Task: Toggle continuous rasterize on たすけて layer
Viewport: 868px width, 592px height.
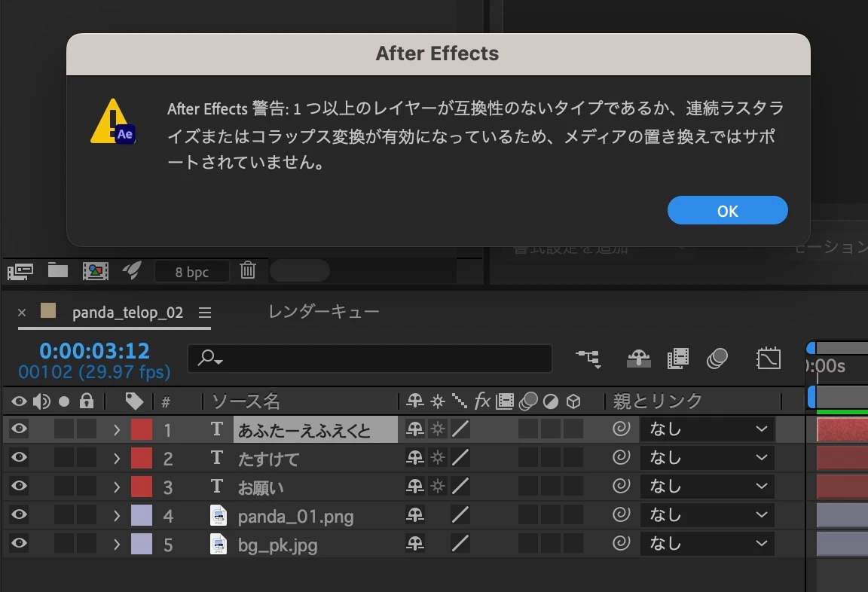Action: [438, 457]
